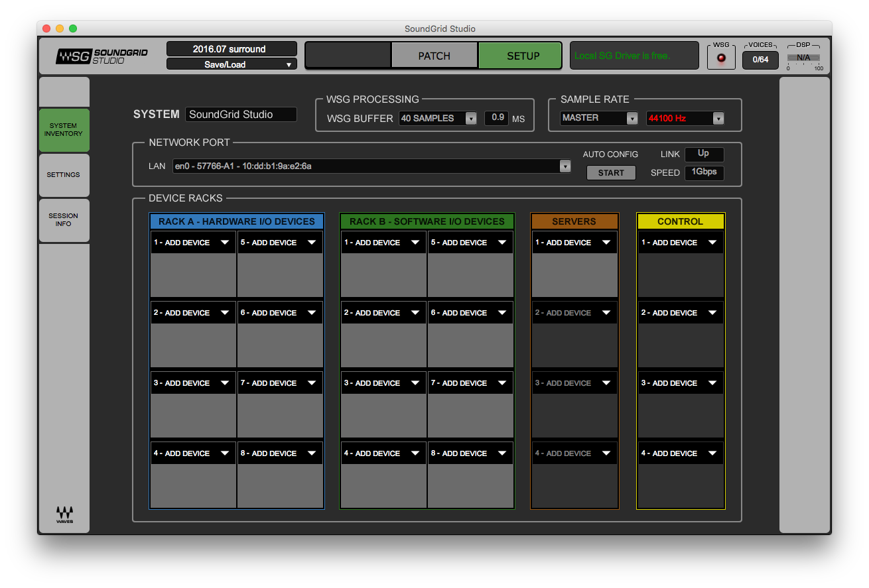This screenshot has width=869, height=588.
Task: Open Servers slot 2 Add Device menu
Action: pyautogui.click(x=574, y=313)
